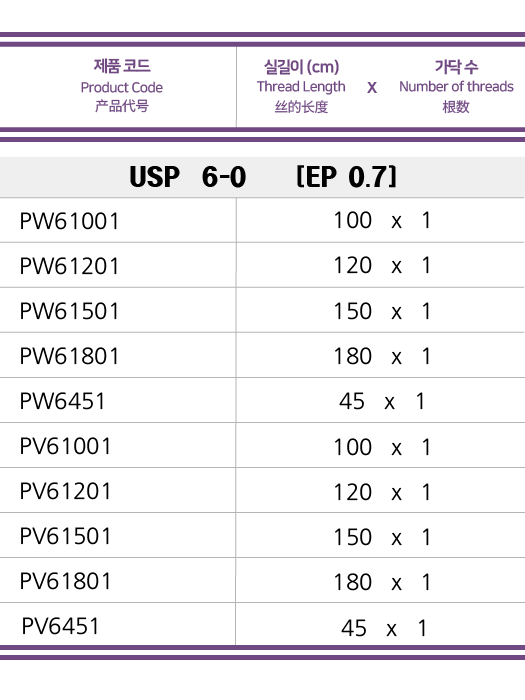Select product code PV61801
The width and height of the screenshot is (525, 700).
[65, 581]
